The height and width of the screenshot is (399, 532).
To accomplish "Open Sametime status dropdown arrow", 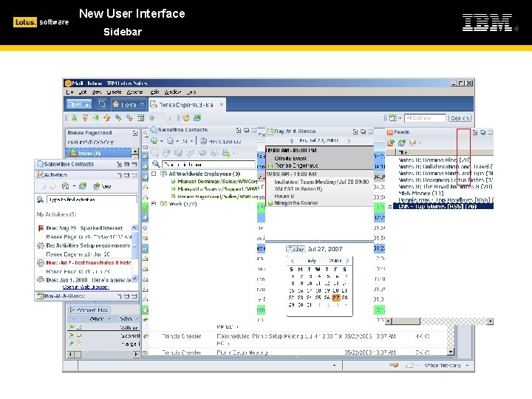I will click(162, 141).
